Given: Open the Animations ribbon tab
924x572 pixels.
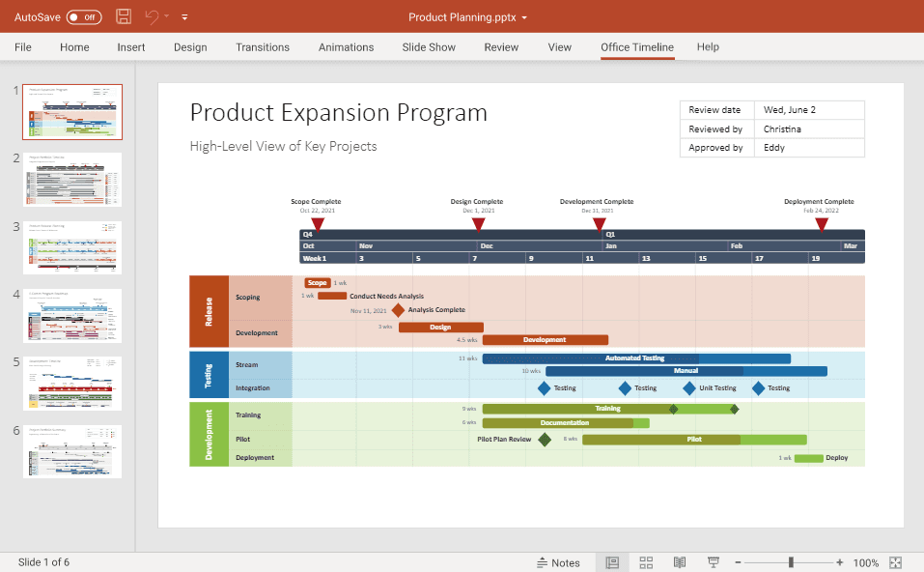Looking at the screenshot, I should [346, 46].
